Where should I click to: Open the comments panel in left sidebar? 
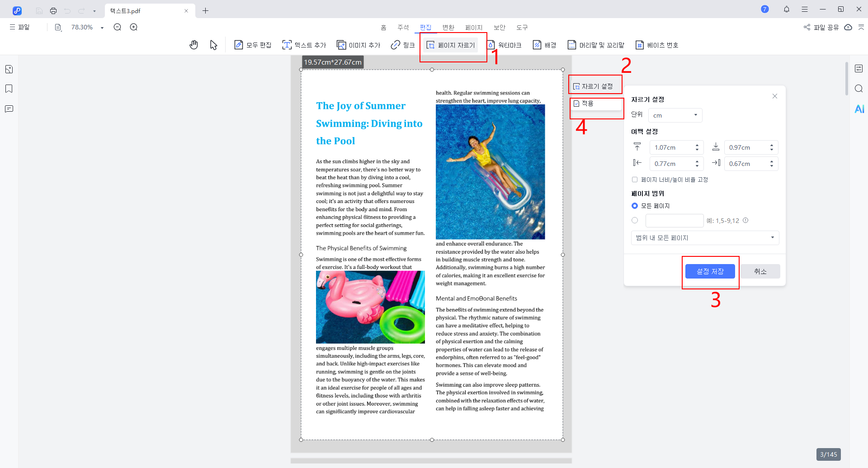point(9,109)
